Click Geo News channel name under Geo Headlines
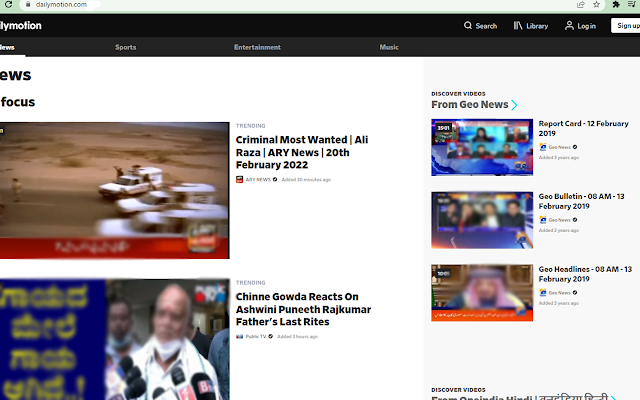 point(560,293)
